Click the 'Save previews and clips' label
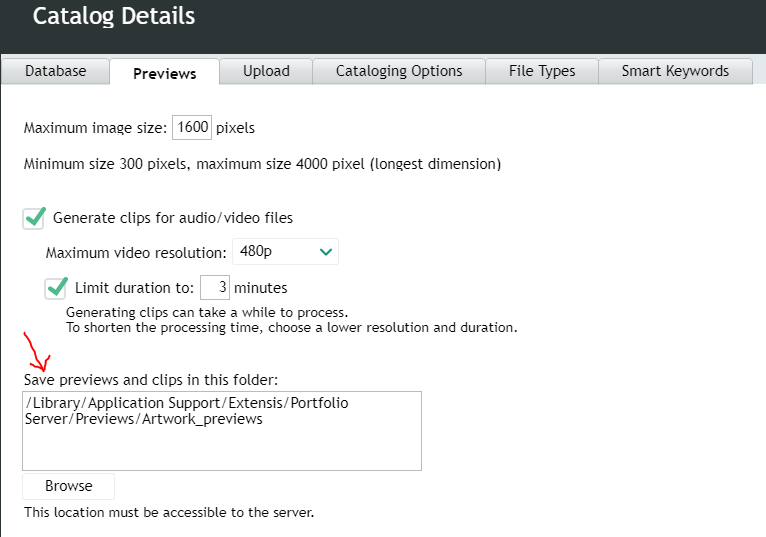The height and width of the screenshot is (537, 766). pyautogui.click(x=150, y=380)
